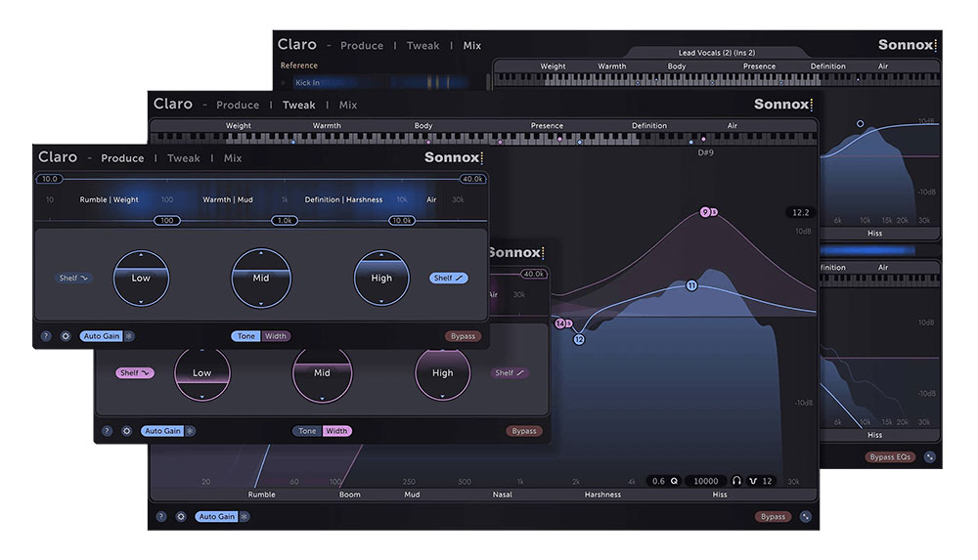Toggle Auto Gain in the front Produce window
Image resolution: width=978 pixels, height=560 pixels.
(x=102, y=336)
